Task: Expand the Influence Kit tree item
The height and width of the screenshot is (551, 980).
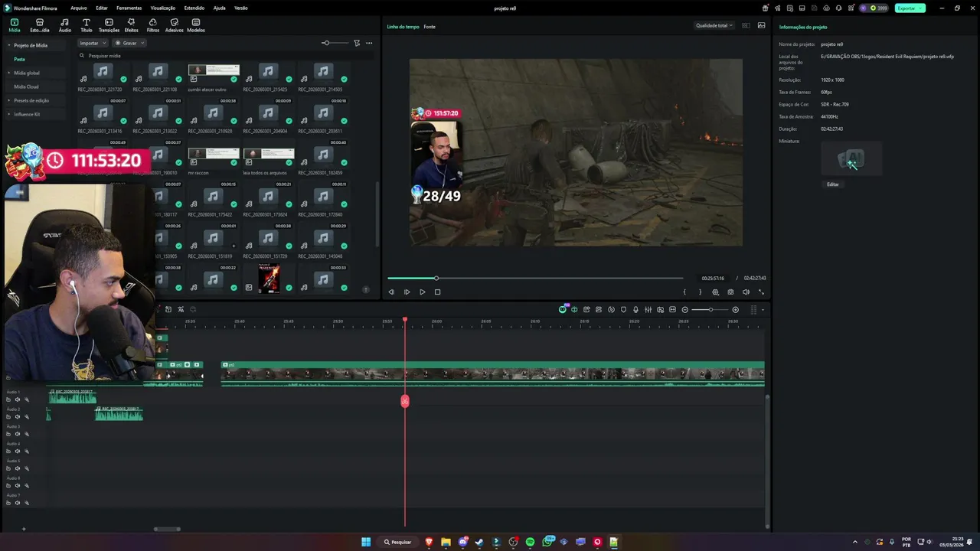Action: 8,114
